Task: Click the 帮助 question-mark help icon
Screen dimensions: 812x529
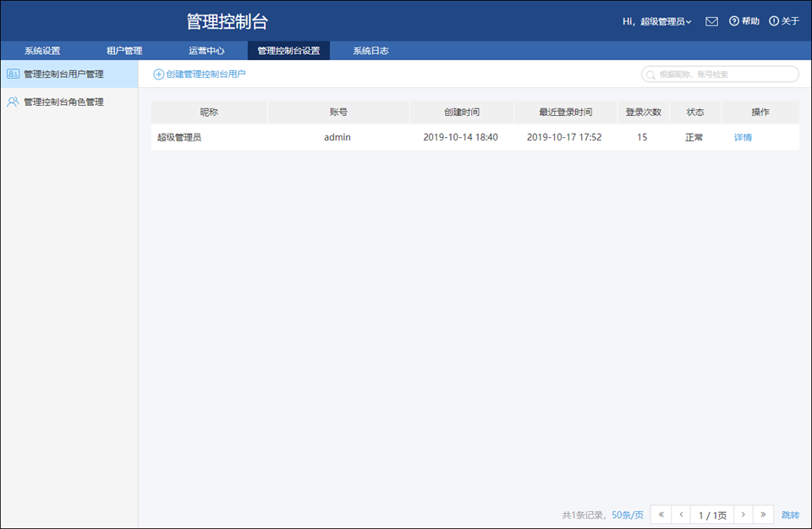Action: [x=734, y=21]
